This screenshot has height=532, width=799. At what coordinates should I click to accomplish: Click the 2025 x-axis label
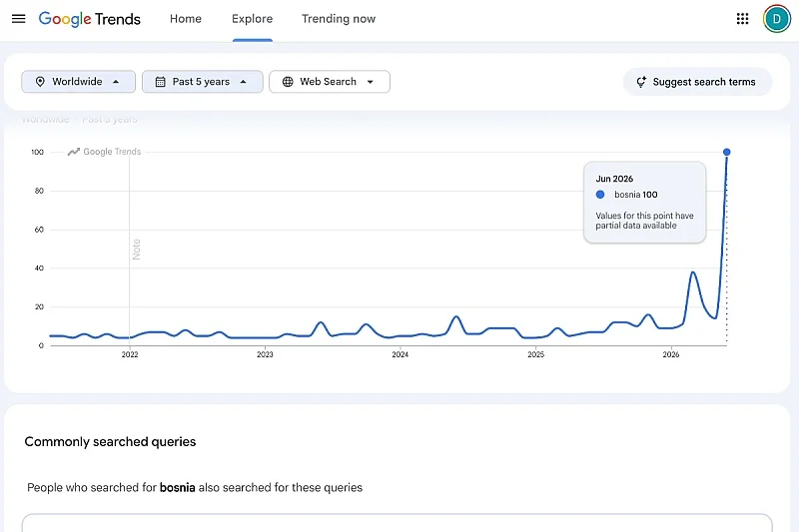coord(535,354)
